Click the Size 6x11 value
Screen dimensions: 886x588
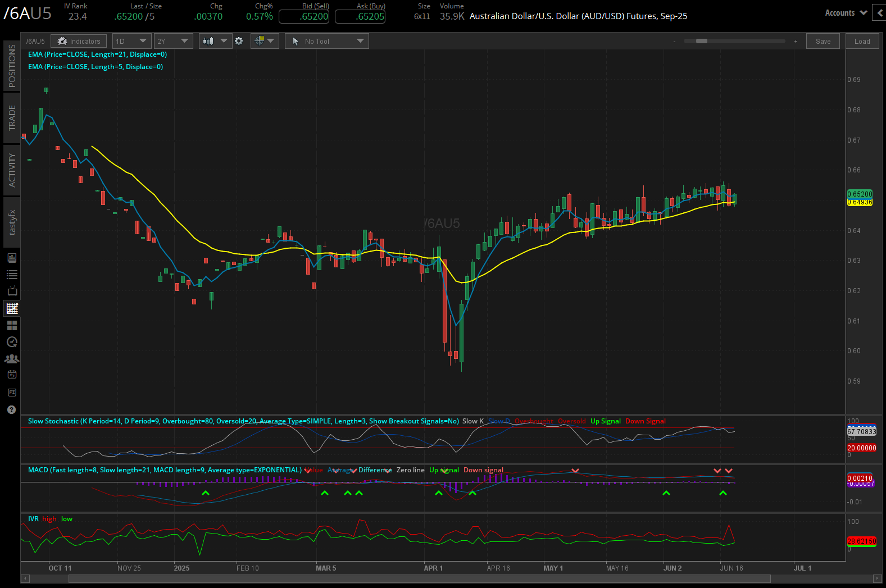pos(422,16)
